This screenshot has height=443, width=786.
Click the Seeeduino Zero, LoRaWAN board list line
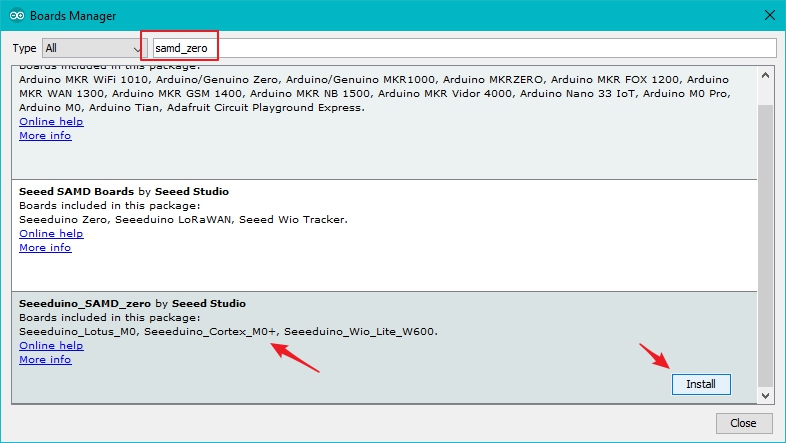click(183, 220)
